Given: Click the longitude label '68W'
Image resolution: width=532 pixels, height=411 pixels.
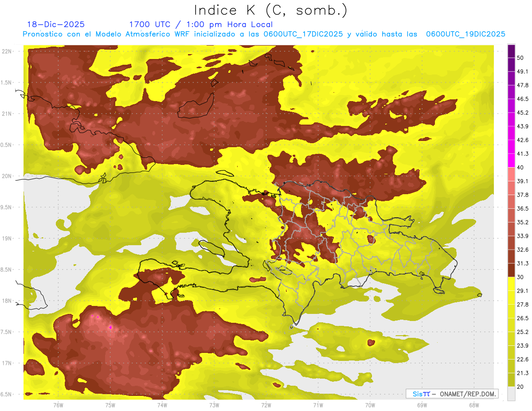Looking at the screenshot, I should pos(473,405).
